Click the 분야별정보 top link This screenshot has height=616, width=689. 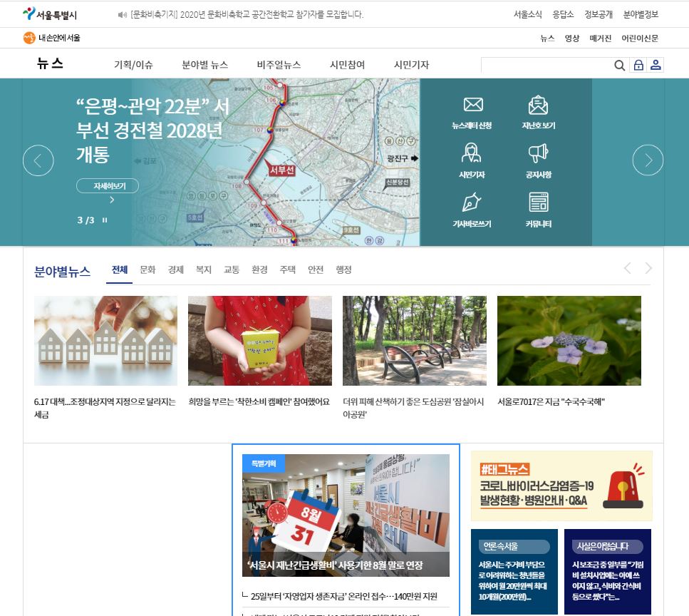click(x=641, y=14)
